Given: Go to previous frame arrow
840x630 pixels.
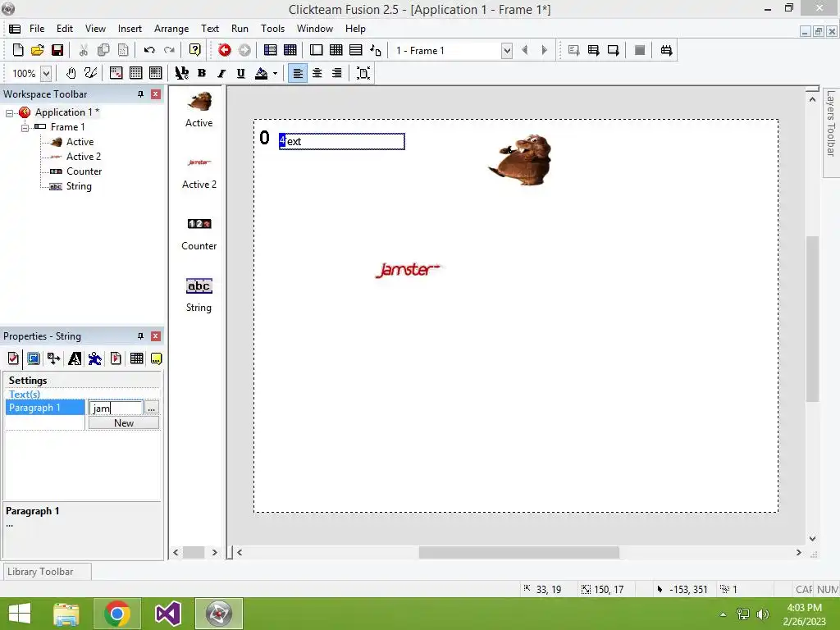Looking at the screenshot, I should 525,50.
